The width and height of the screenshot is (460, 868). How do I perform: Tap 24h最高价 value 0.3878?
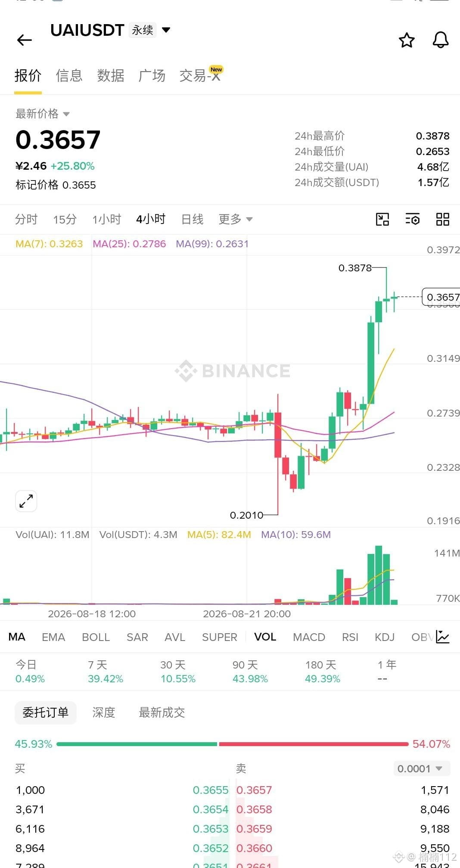(432, 136)
